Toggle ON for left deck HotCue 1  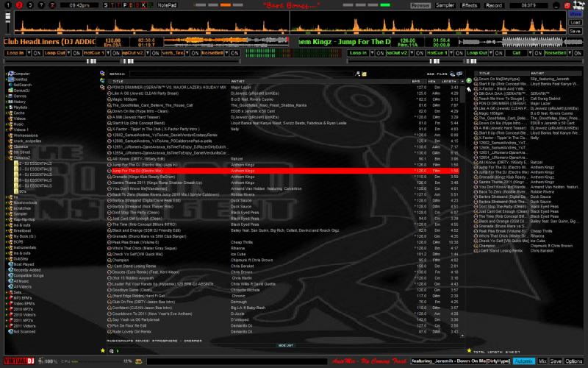click(x=116, y=53)
